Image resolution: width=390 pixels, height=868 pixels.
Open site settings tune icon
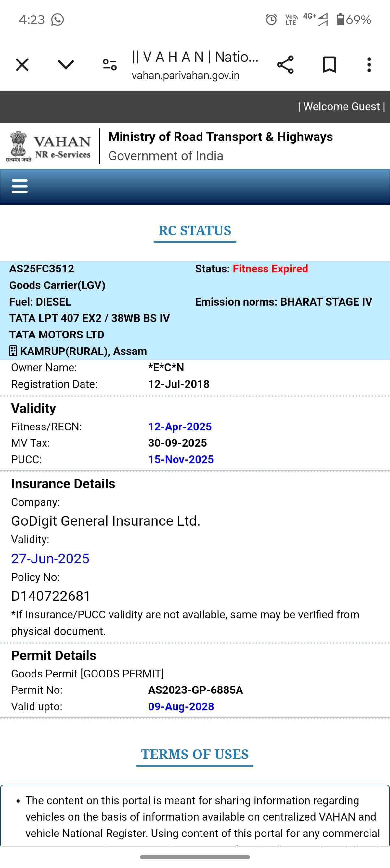click(x=110, y=65)
